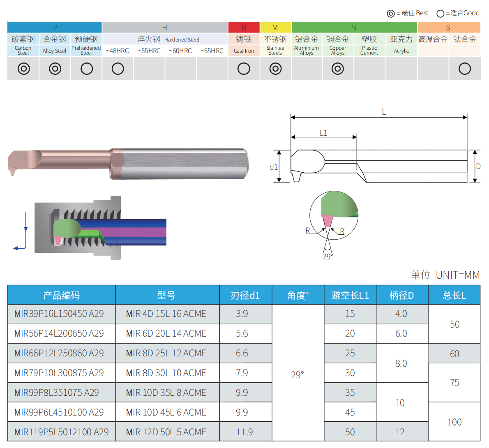The image size is (489, 448).
Task: Click the 单位 UNIT=MM label
Action: [x=445, y=275]
